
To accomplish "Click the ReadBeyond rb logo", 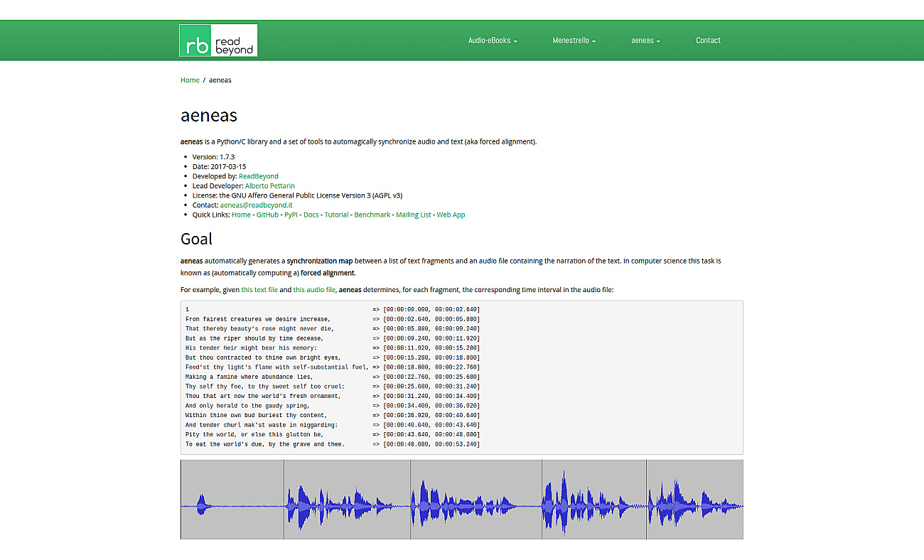I will point(218,41).
